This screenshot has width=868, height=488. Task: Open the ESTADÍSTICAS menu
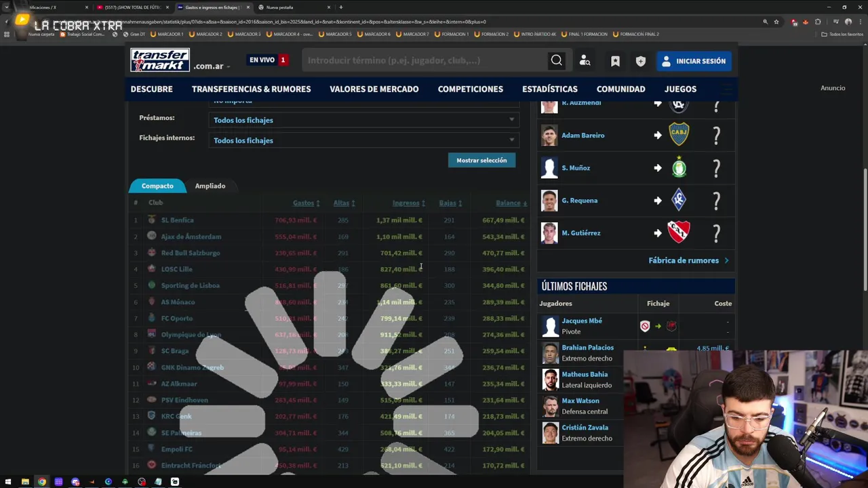549,89
